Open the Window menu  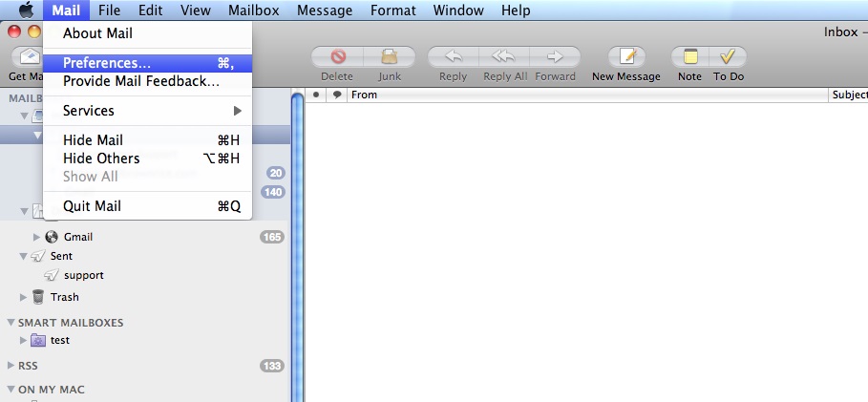458,10
